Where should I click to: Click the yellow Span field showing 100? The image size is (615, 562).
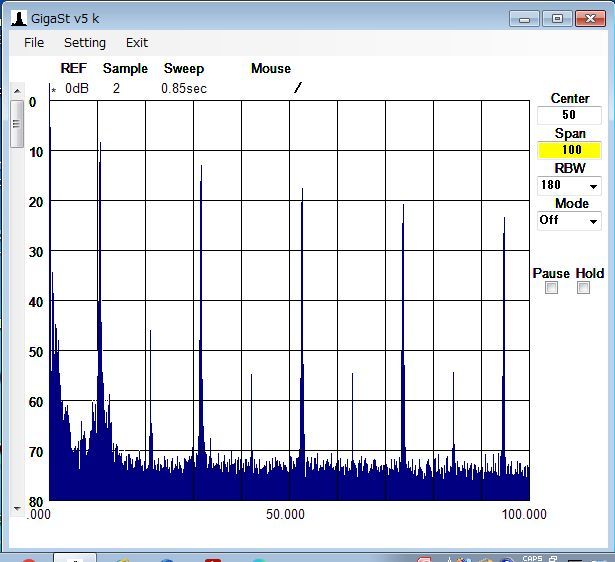click(x=569, y=150)
